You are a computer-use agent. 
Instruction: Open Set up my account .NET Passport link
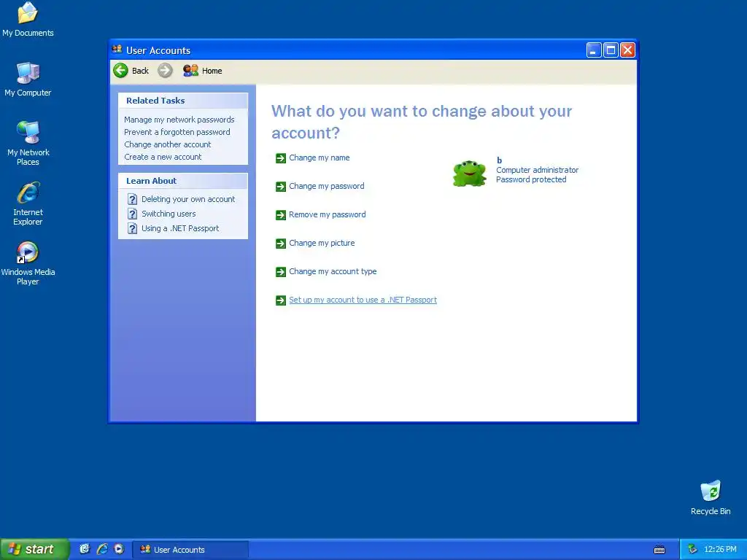point(363,300)
